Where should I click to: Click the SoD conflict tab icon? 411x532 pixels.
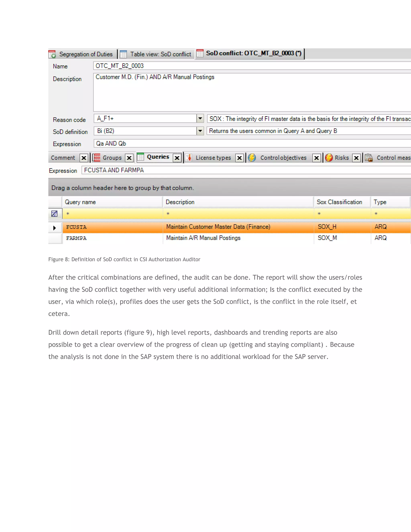click(x=200, y=53)
